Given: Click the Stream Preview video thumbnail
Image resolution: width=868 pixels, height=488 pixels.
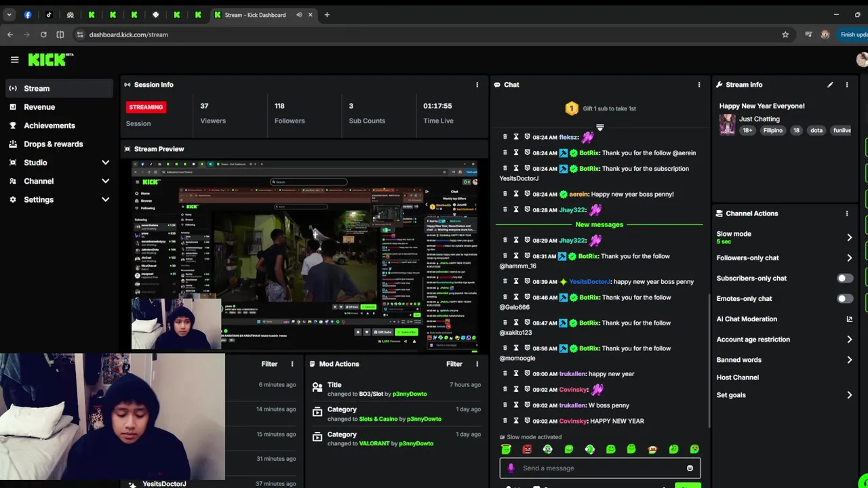Looking at the screenshot, I should 304,256.
